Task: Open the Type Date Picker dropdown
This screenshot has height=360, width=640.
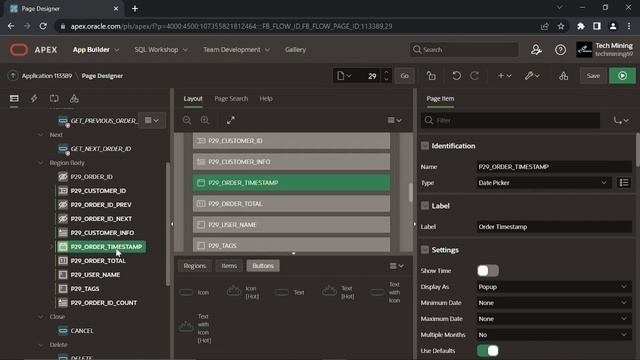Action: (x=543, y=183)
